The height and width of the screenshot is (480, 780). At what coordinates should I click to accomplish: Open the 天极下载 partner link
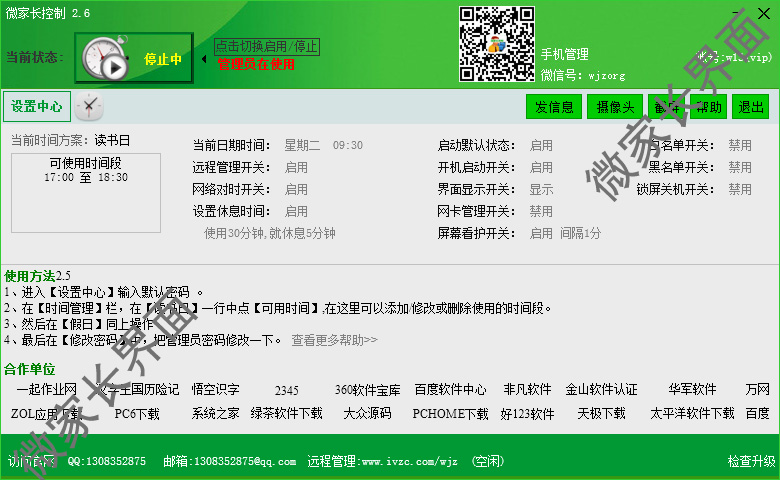601,413
